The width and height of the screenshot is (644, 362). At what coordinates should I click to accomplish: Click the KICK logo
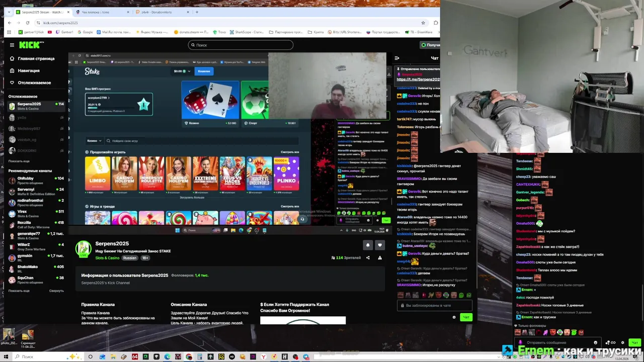click(x=31, y=45)
